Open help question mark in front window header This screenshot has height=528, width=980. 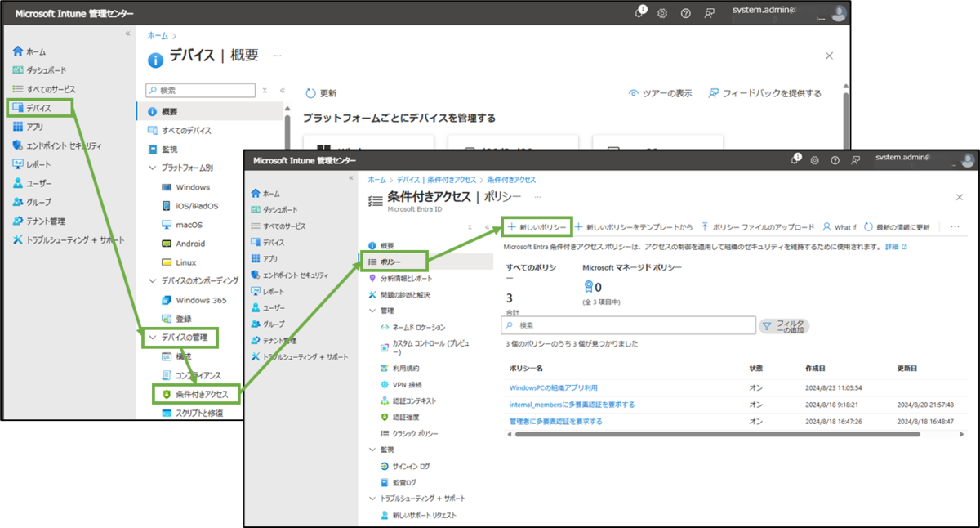coord(835,160)
